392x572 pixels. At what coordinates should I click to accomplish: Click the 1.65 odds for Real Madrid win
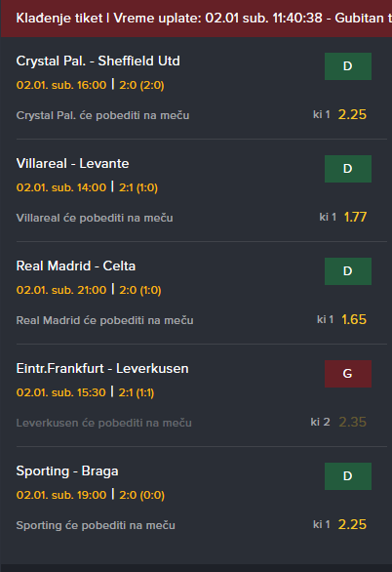pyautogui.click(x=354, y=319)
